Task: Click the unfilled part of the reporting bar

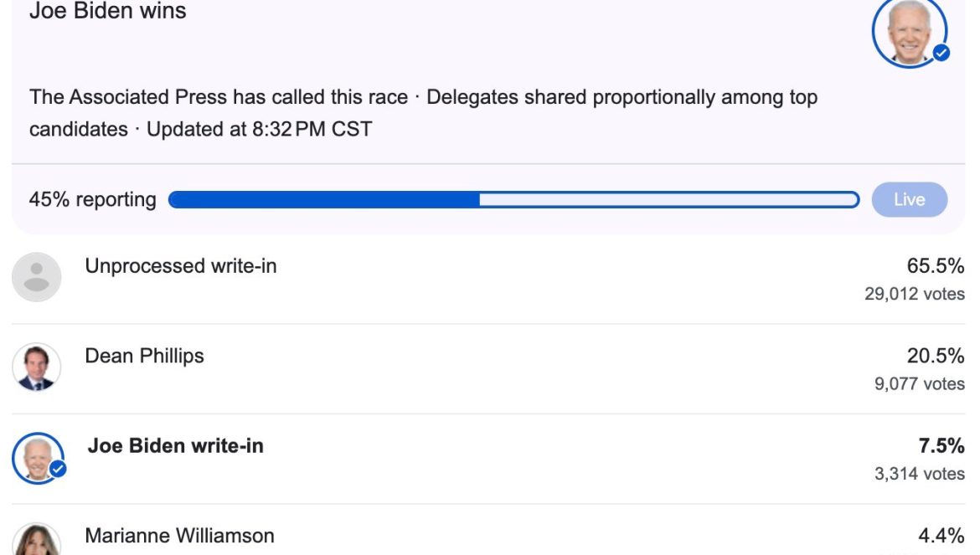Action: pos(668,200)
